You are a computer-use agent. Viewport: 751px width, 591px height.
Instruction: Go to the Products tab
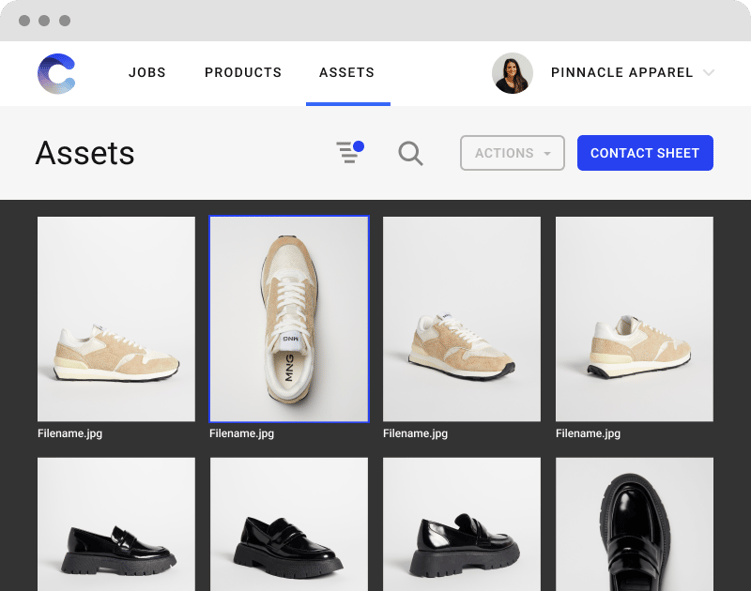[243, 72]
